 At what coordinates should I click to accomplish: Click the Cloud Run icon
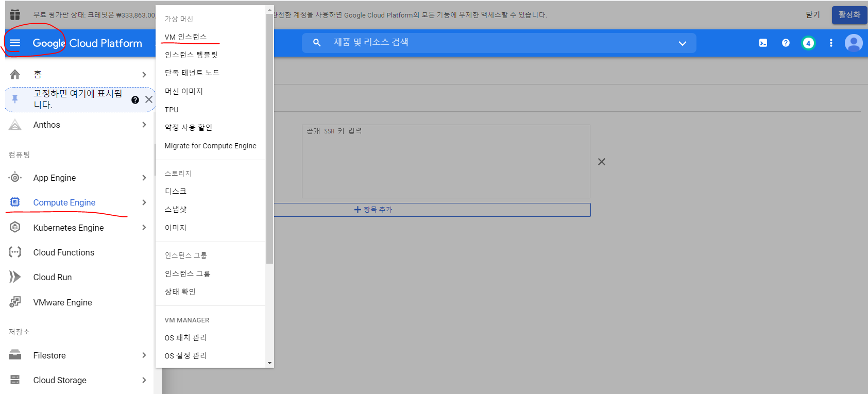coord(15,277)
